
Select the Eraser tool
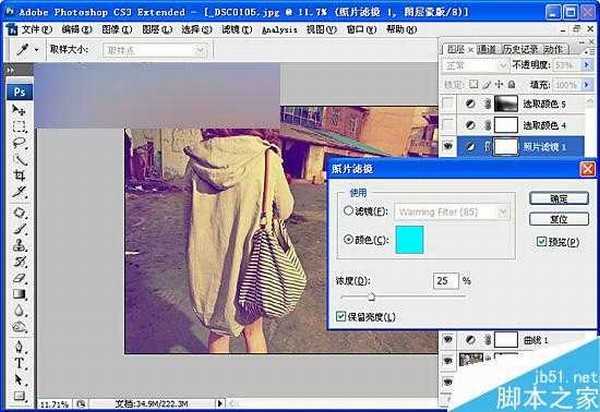[x=18, y=277]
